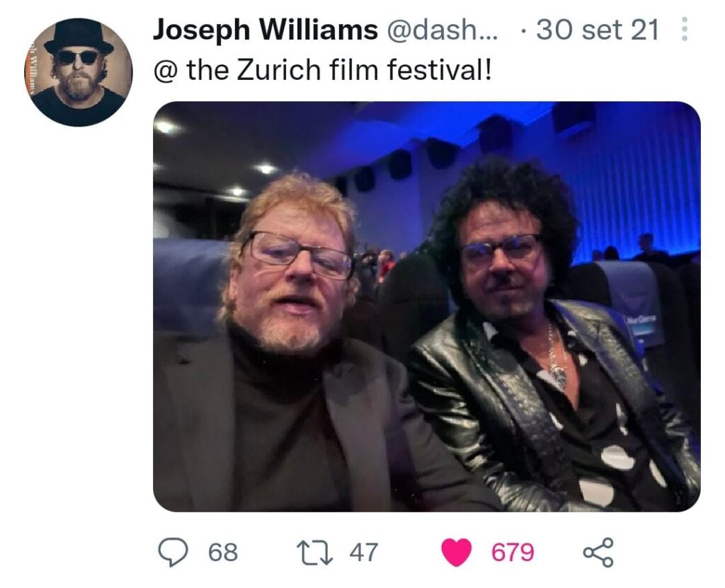725x588 pixels.
Task: Click the 30 set 21 timestamp
Action: tap(598, 30)
